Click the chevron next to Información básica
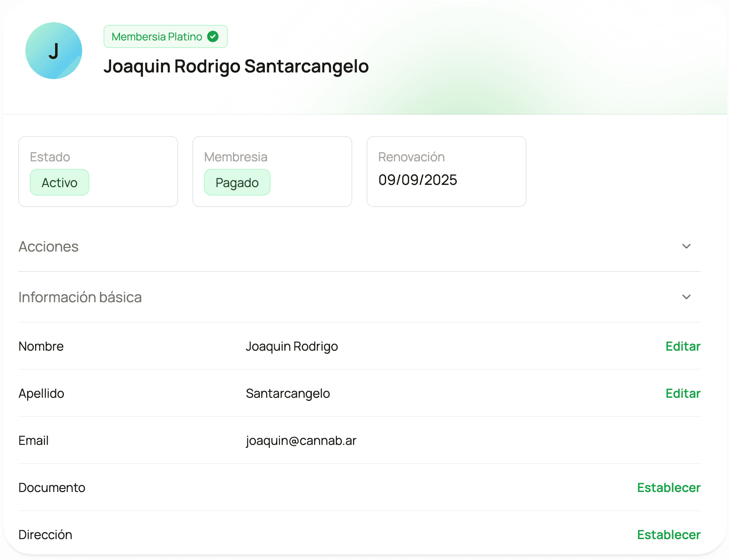Viewport: 730px width, 560px height. click(686, 297)
